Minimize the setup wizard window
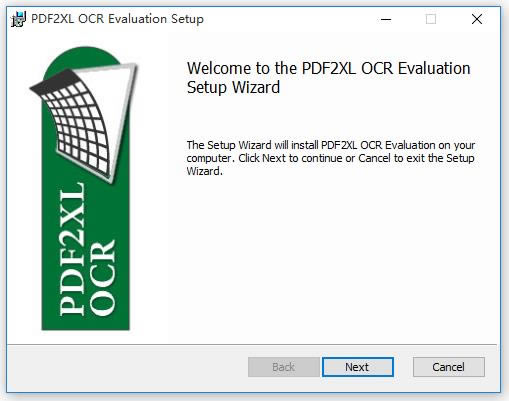 click(x=386, y=19)
